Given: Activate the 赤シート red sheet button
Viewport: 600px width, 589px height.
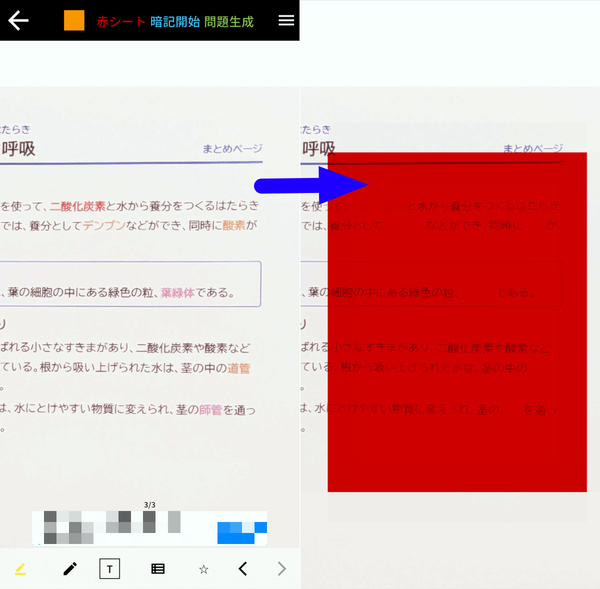Looking at the screenshot, I should point(121,22).
